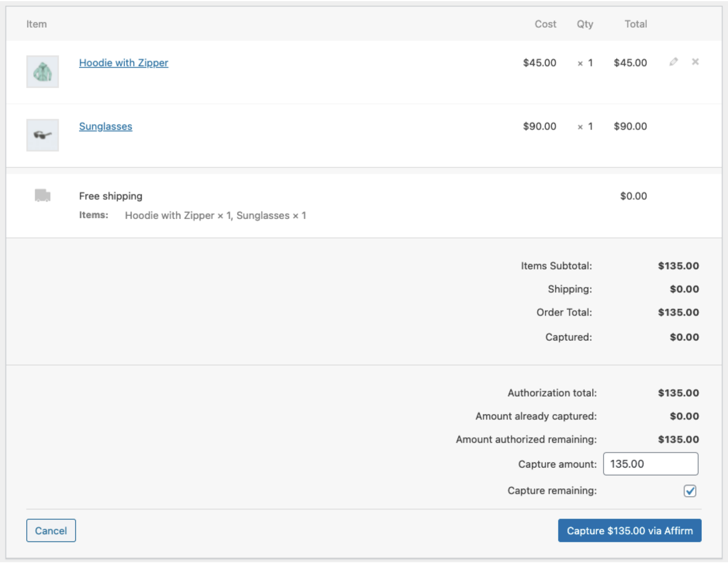Viewport: 728px width, 563px height.
Task: Click the Capture amount input field
Action: pos(650,464)
